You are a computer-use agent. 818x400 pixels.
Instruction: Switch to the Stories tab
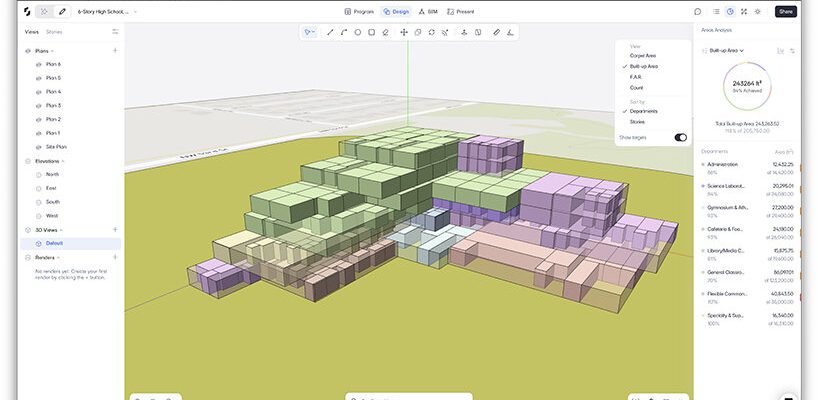coord(54,32)
